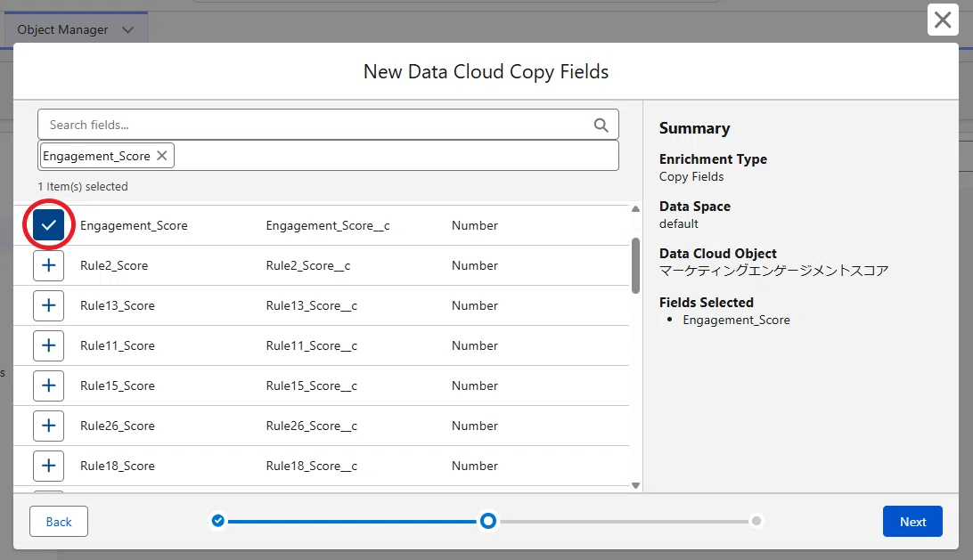Image resolution: width=973 pixels, height=560 pixels.
Task: Click the Rule2_Score__c API name
Action: pyautogui.click(x=307, y=265)
